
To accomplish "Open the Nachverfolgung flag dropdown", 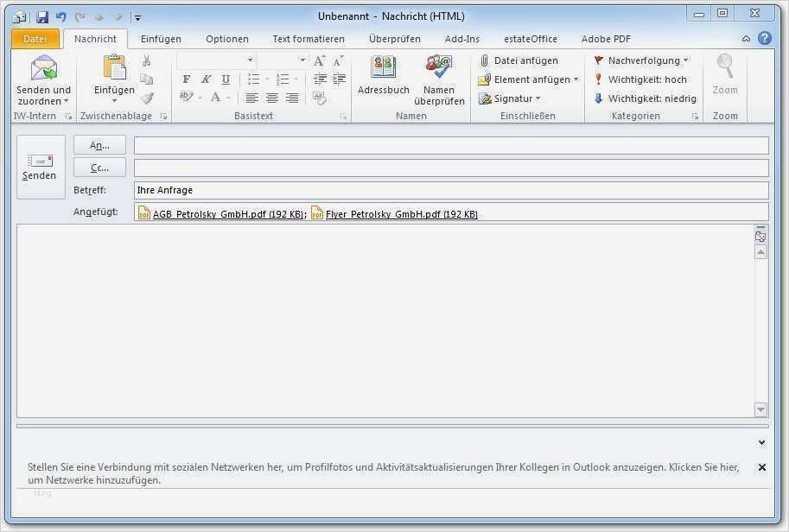I will (x=686, y=60).
